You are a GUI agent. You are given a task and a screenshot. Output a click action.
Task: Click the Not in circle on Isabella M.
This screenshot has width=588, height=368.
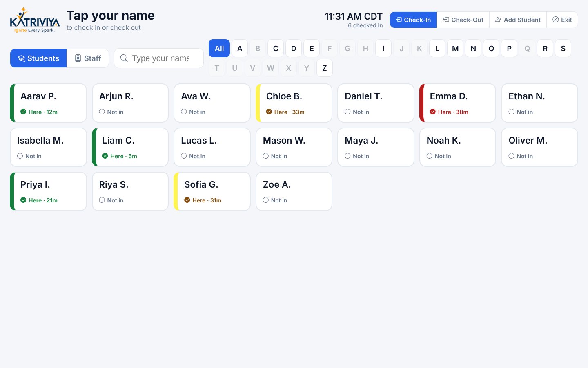coord(20,156)
